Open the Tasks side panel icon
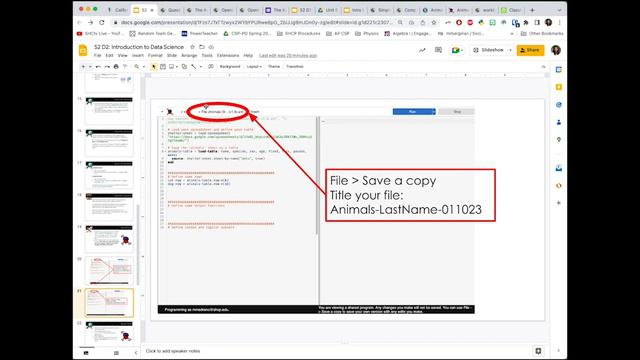This screenshot has width=640, height=360. pyautogui.click(x=559, y=105)
